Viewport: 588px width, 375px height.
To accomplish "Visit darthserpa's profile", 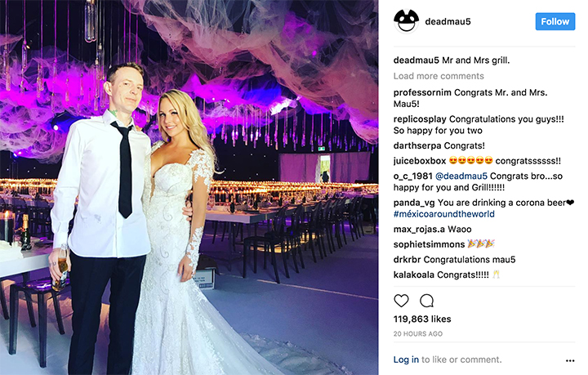I will [x=414, y=145].
